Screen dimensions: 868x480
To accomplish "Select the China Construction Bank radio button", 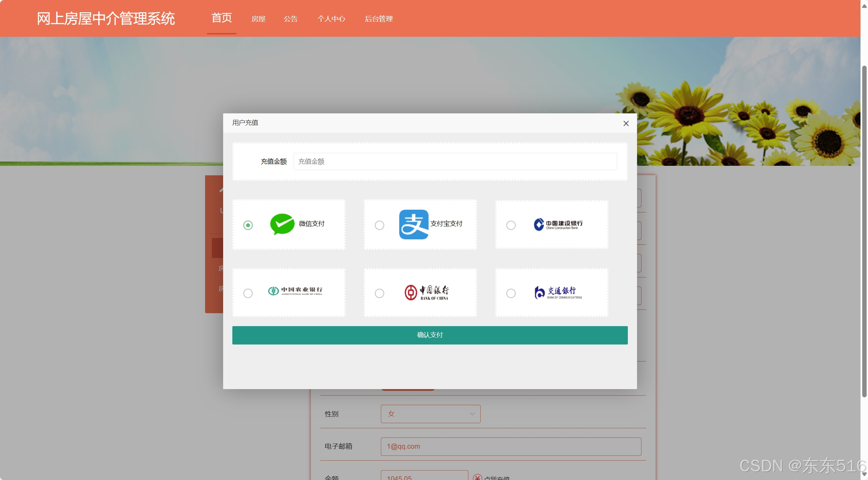I will point(511,225).
